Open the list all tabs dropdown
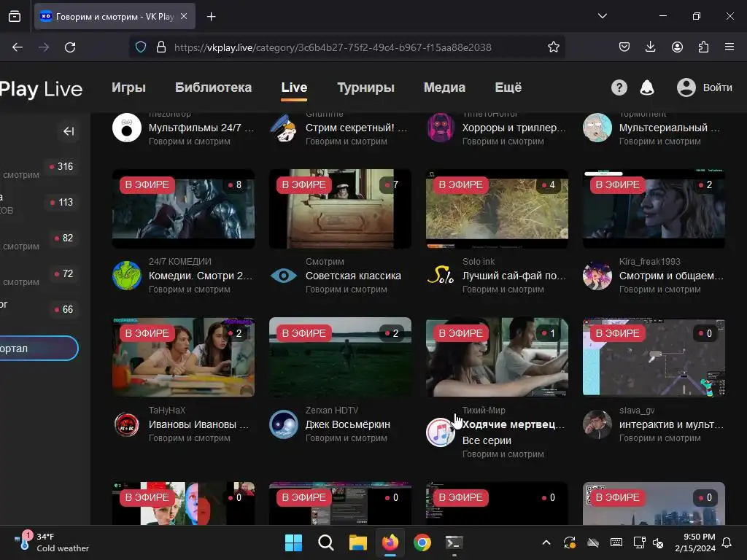This screenshot has width=747, height=560. 602,16
